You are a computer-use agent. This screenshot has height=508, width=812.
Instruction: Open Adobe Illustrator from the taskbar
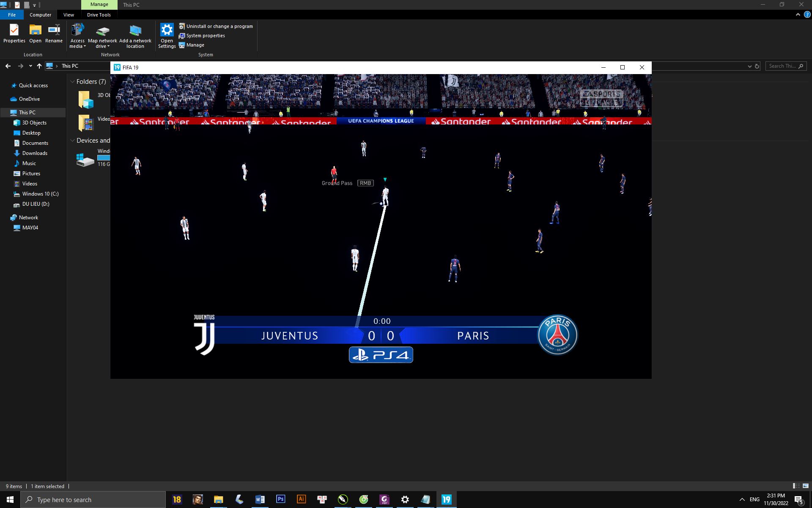pyautogui.click(x=301, y=500)
